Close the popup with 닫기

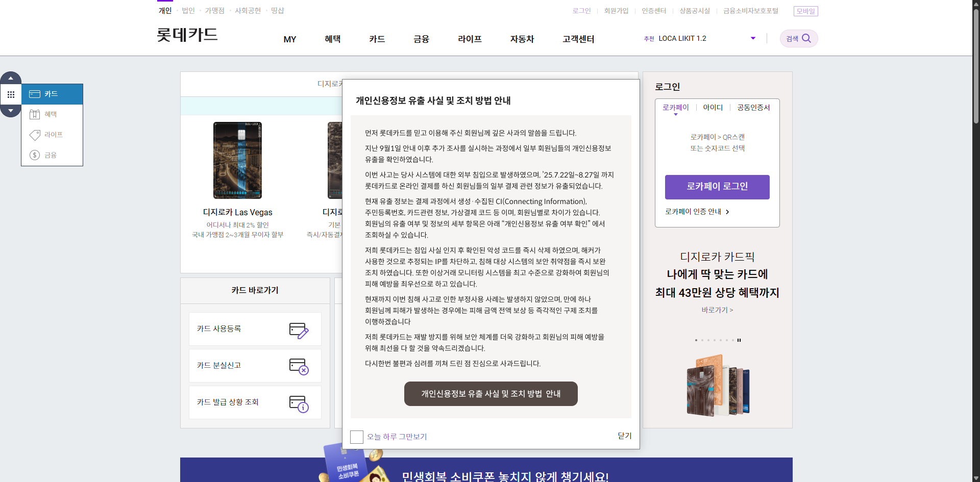[624, 436]
